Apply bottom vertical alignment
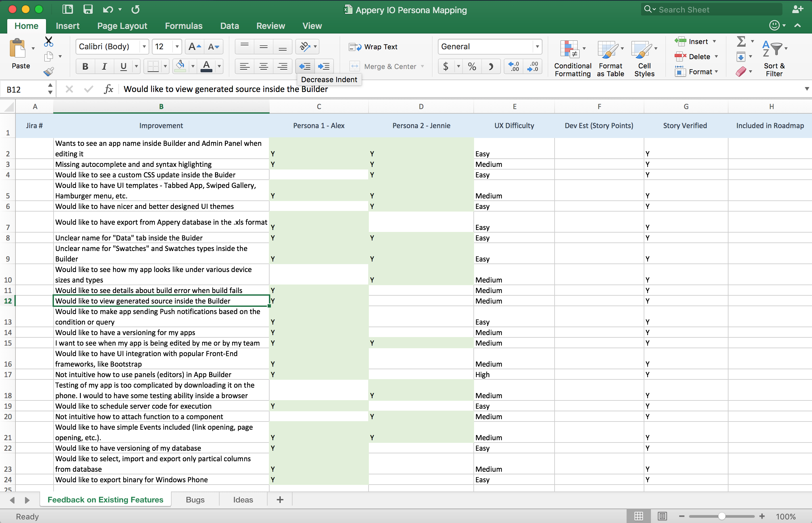Image resolution: width=812 pixels, height=523 pixels. point(283,47)
